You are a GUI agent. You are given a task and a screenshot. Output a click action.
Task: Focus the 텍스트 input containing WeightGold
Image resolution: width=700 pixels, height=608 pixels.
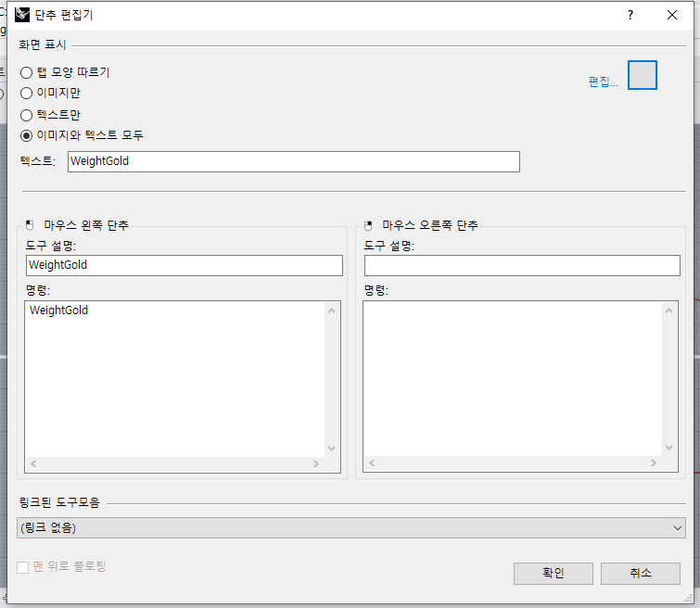point(294,161)
